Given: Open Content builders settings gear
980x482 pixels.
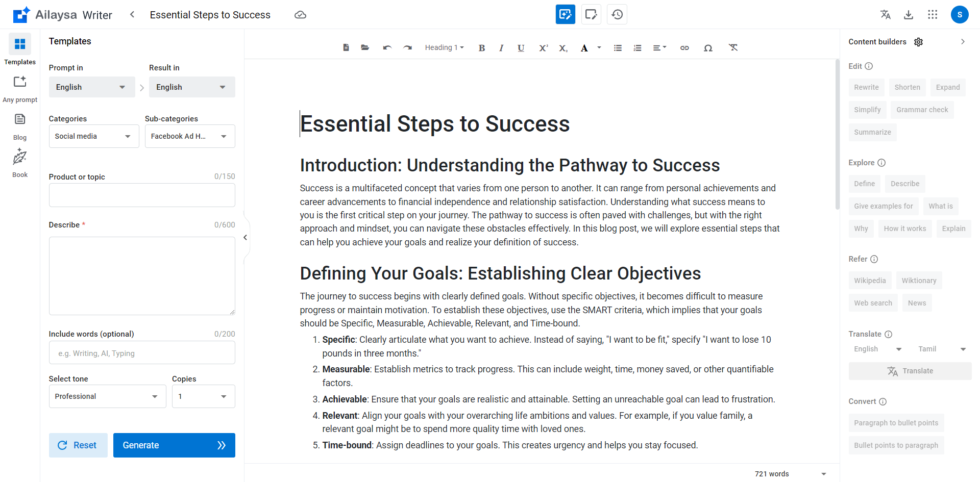Looking at the screenshot, I should (x=918, y=42).
